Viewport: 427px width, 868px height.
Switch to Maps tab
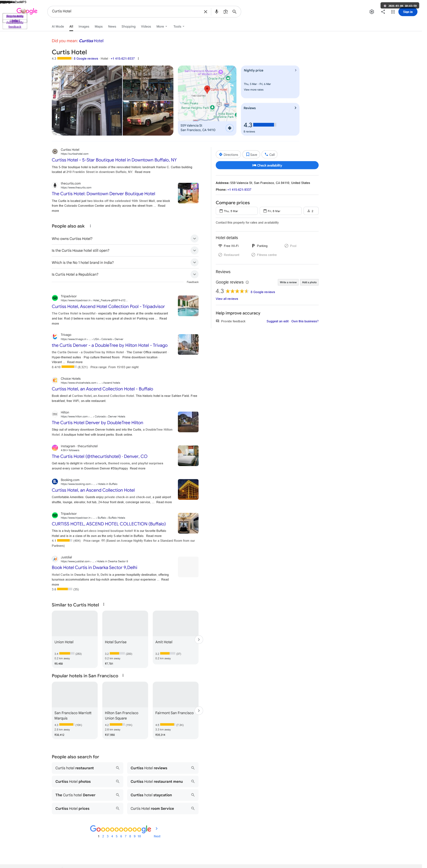coord(99,27)
